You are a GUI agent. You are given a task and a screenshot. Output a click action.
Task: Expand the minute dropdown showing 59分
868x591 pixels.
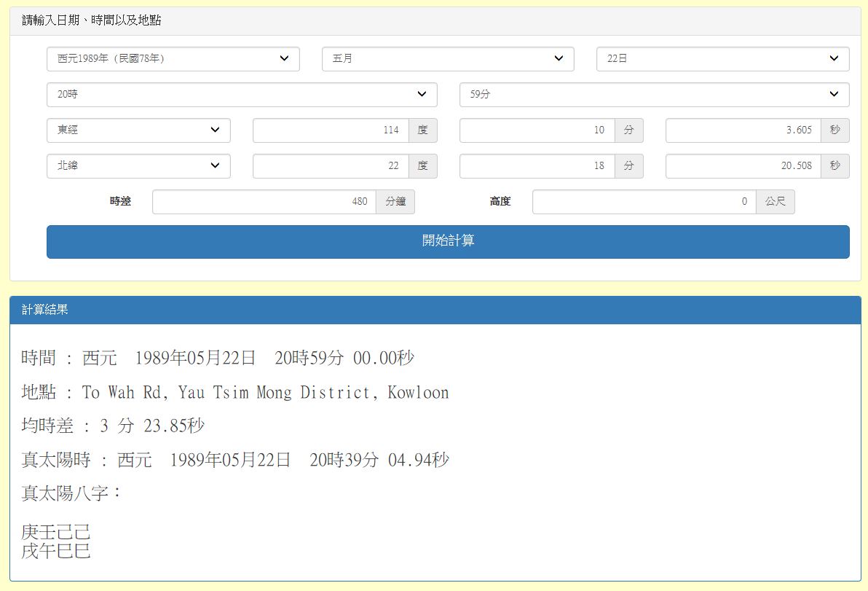click(x=653, y=95)
